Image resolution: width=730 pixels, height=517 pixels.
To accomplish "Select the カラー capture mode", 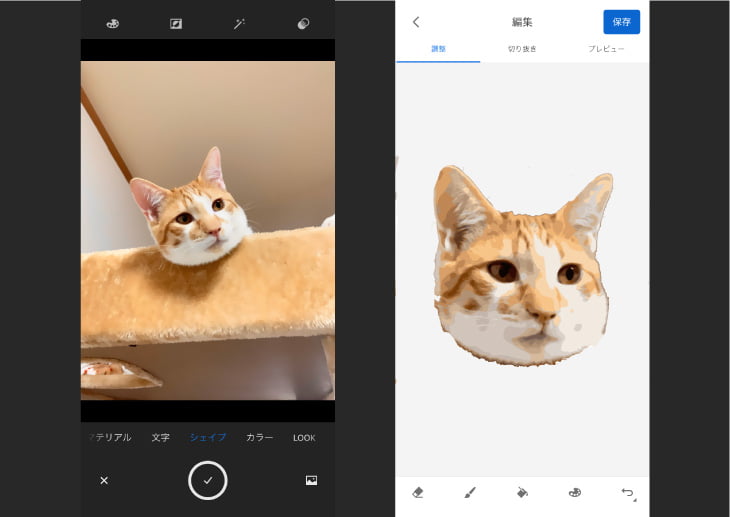I will [x=259, y=438].
